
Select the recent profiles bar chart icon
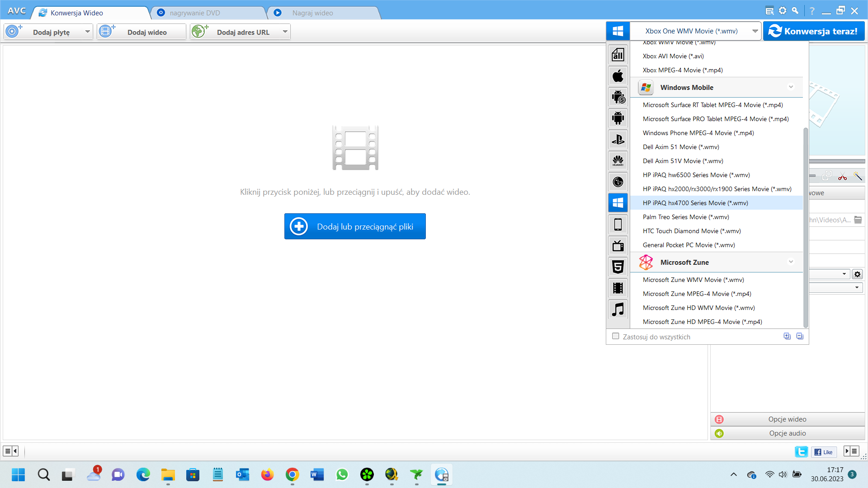pyautogui.click(x=618, y=54)
